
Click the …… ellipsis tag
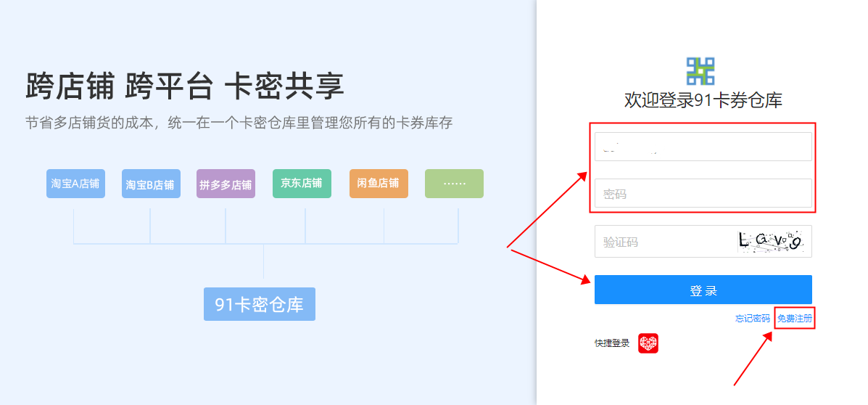(454, 184)
